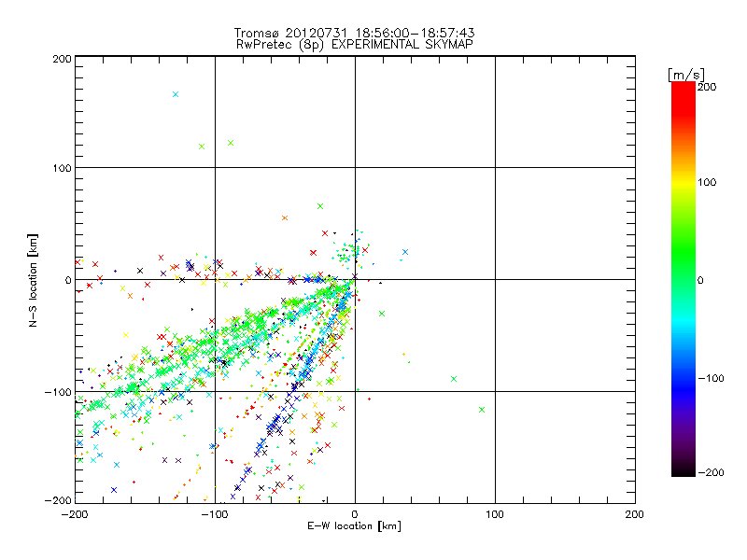
Task: Click the y-axis tick label '-100'
Action: [58, 392]
